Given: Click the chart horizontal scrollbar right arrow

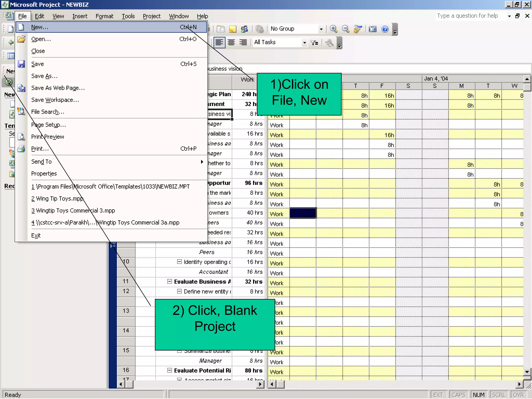Looking at the screenshot, I should click(x=519, y=384).
